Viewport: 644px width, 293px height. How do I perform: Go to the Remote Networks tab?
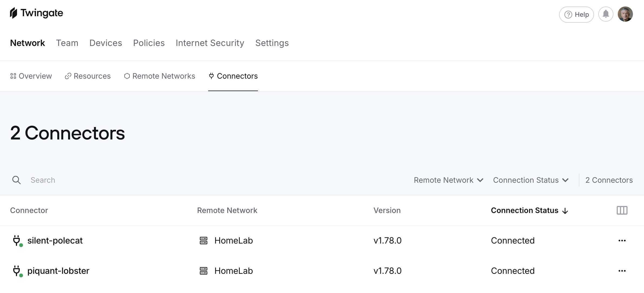tap(160, 76)
